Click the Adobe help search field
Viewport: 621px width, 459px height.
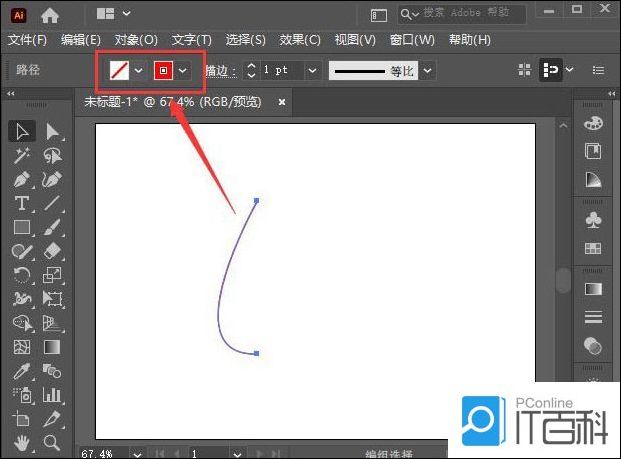coord(462,14)
